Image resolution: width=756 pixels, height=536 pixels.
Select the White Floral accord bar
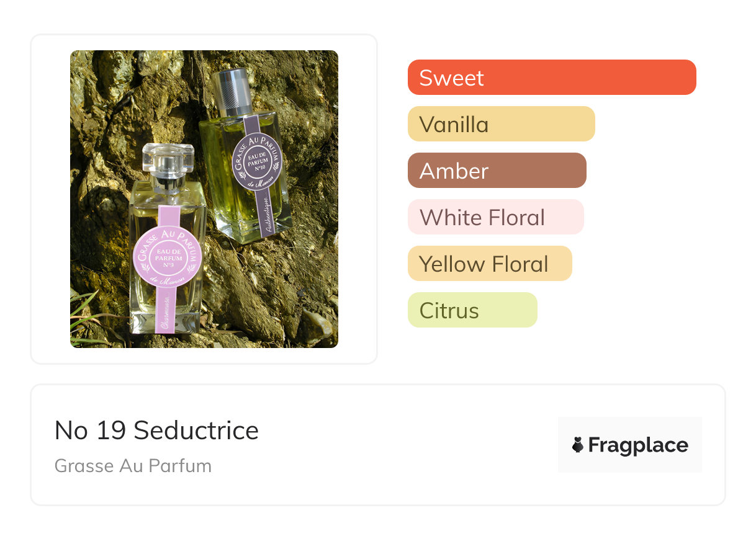click(496, 217)
